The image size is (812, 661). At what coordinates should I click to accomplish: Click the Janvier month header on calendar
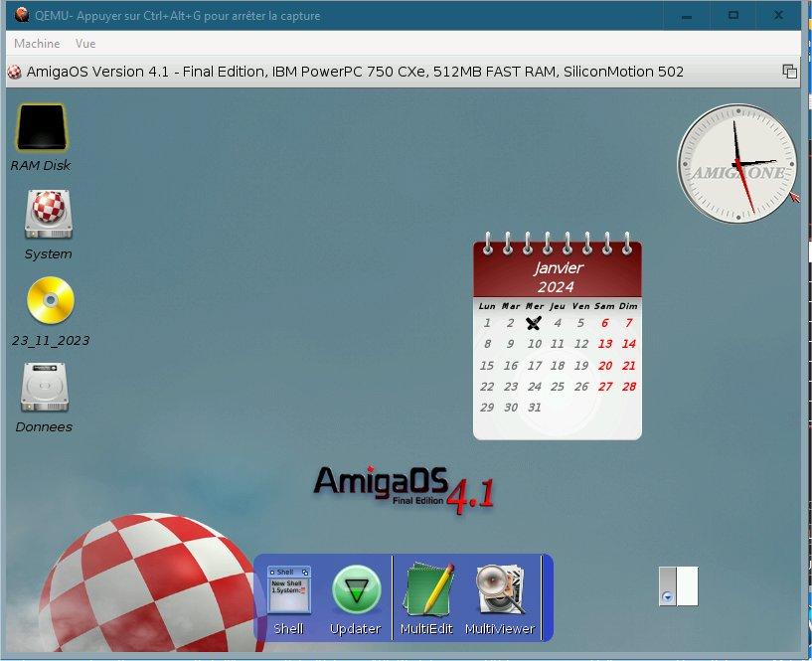coord(559,267)
